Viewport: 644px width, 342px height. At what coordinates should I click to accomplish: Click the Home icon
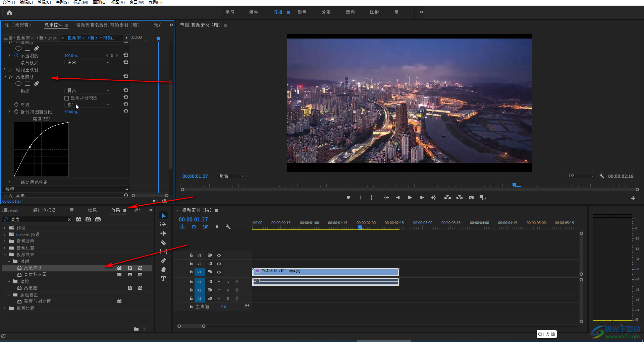(9, 13)
